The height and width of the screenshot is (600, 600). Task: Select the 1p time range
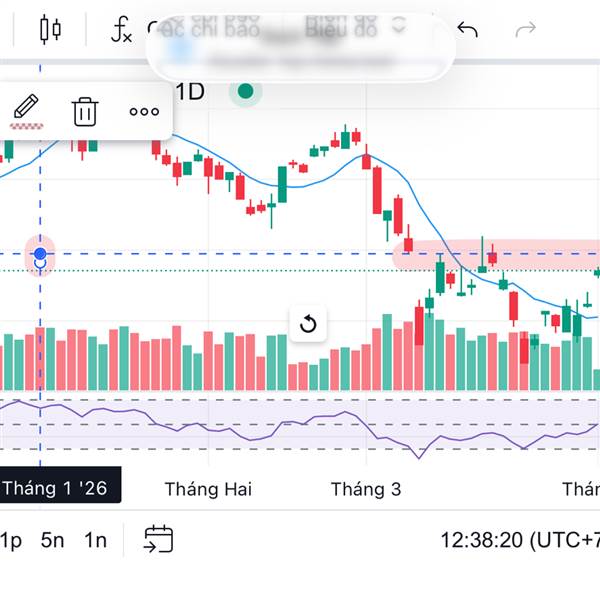point(11,540)
